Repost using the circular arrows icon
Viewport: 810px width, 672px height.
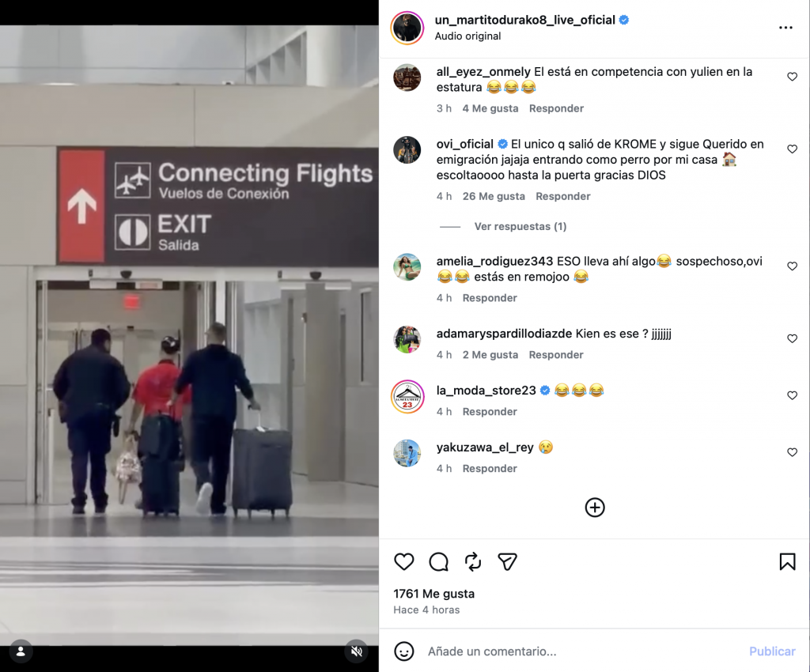point(473,561)
